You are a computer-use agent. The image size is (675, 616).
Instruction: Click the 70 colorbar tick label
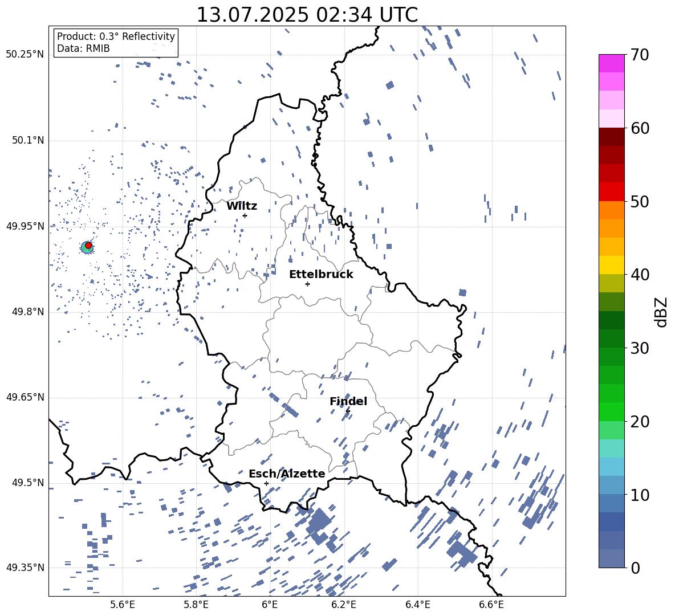[640, 55]
